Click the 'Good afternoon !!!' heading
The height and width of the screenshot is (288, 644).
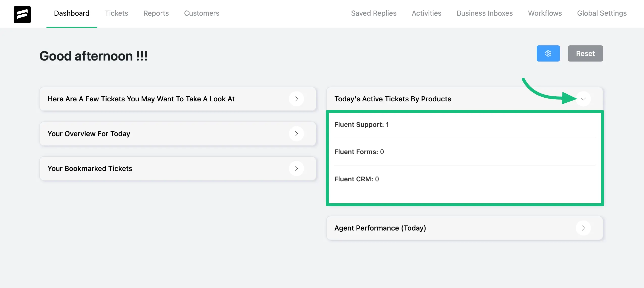(x=93, y=56)
